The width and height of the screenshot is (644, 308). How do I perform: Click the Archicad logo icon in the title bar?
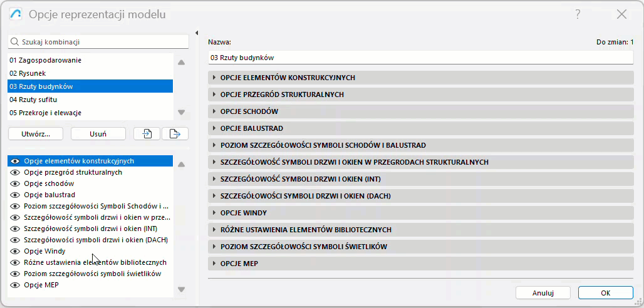[x=16, y=14]
